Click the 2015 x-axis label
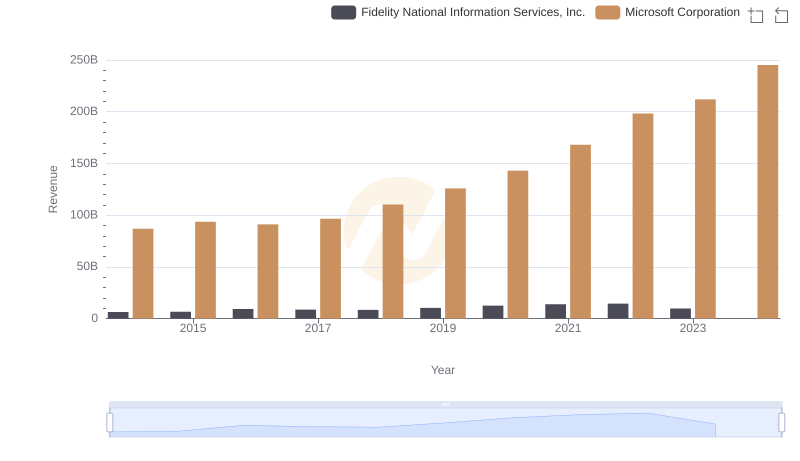Image resolution: width=800 pixels, height=461 pixels. (193, 328)
